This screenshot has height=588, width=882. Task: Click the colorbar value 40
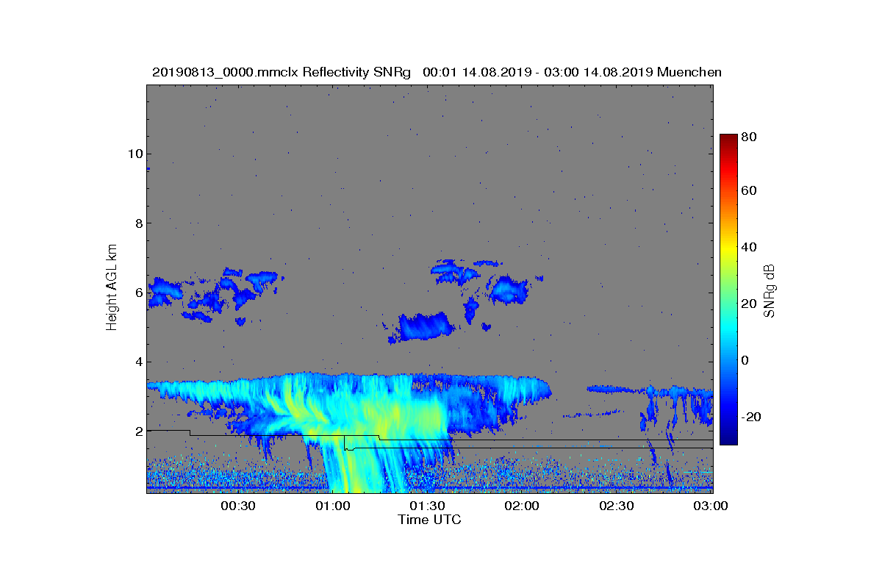[x=750, y=247]
